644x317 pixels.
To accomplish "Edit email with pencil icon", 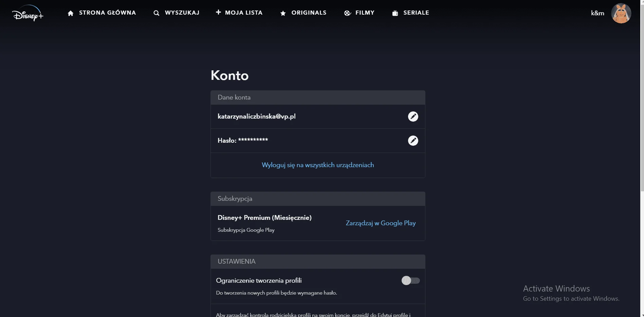I will tap(413, 117).
